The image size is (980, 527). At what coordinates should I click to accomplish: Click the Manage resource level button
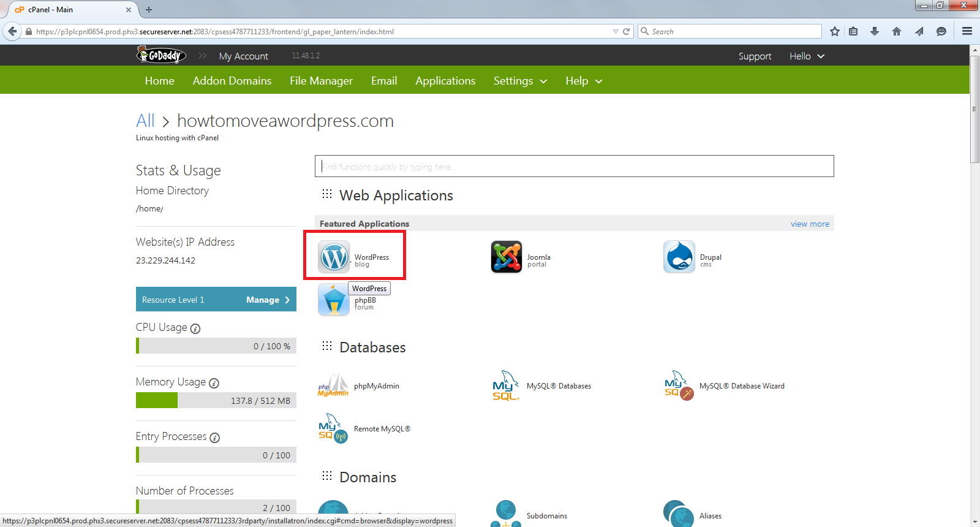[x=268, y=300]
